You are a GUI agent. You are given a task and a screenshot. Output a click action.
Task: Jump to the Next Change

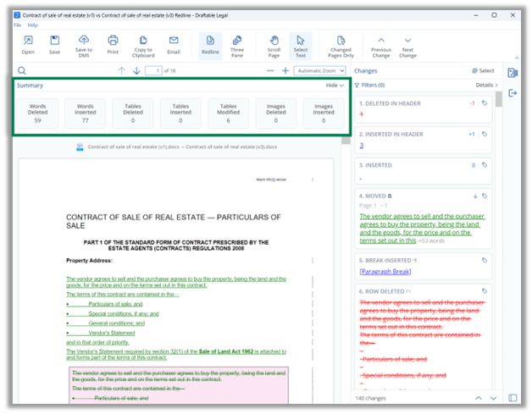click(407, 47)
